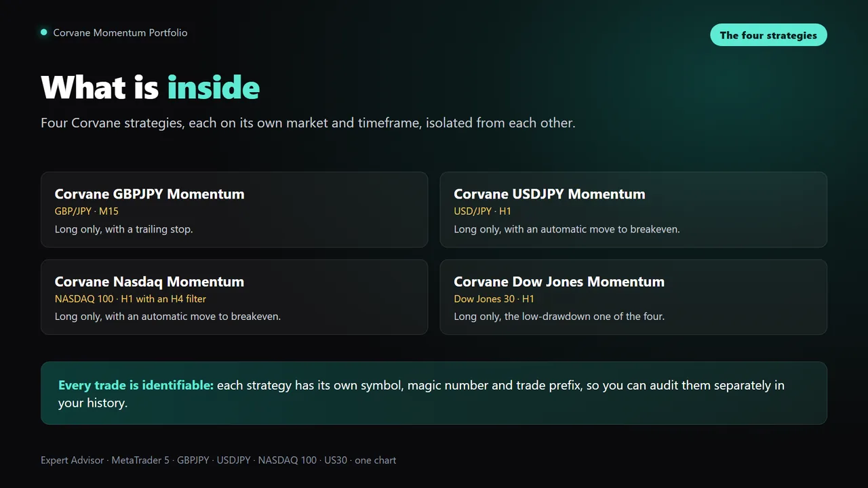Open the Corvane Nasdaq Momentum card title
The height and width of the screenshot is (488, 868).
(x=149, y=281)
